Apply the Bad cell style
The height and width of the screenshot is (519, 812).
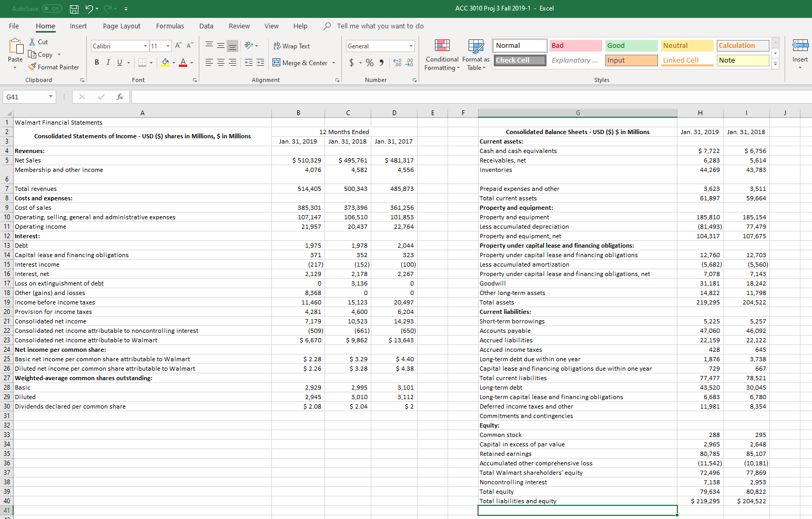point(575,46)
